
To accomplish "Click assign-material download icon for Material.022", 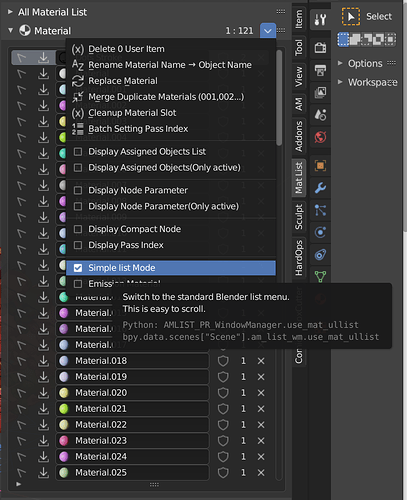I will (43, 425).
